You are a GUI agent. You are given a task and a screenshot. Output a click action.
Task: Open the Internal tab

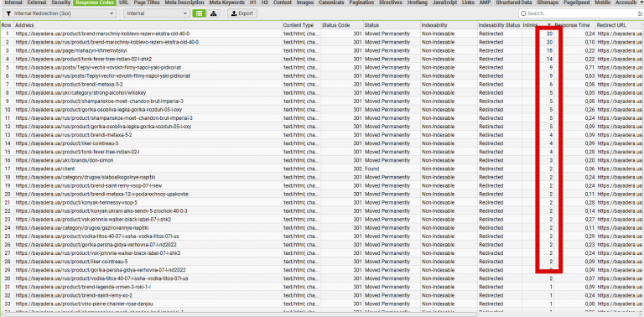(x=13, y=3)
